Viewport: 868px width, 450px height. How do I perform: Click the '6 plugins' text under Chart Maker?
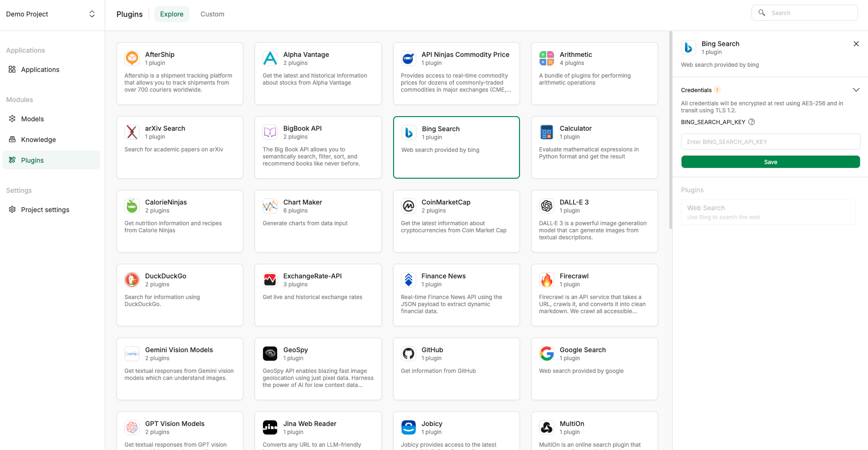[x=295, y=211]
